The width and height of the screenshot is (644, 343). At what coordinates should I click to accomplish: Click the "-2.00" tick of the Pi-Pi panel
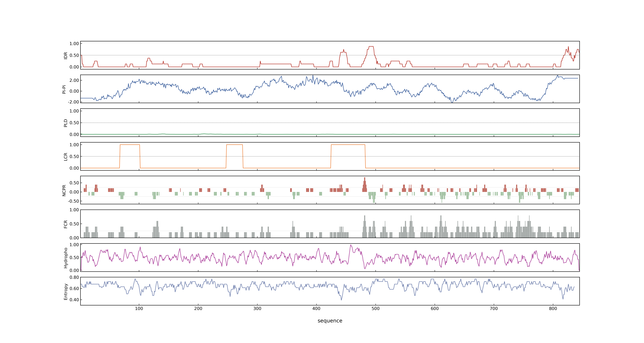click(x=73, y=102)
